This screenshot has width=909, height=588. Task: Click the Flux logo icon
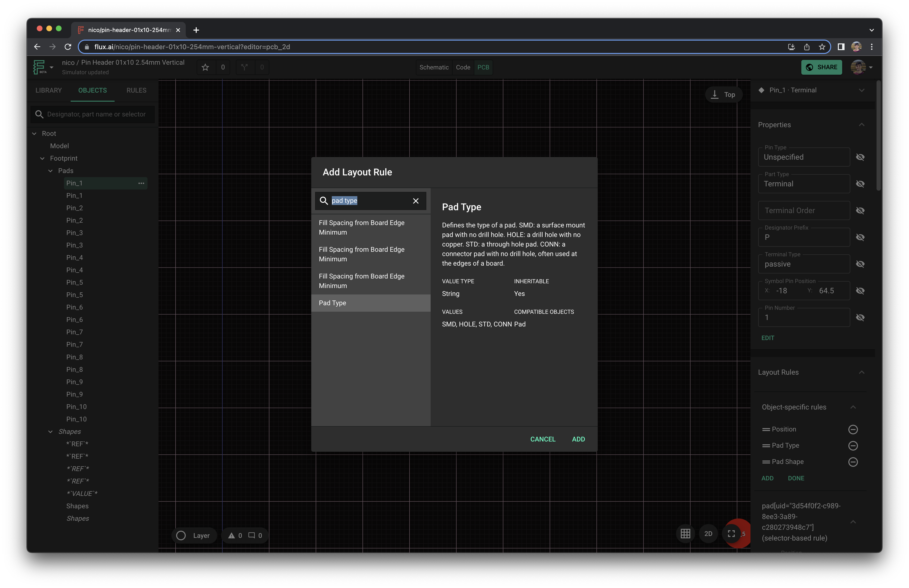pyautogui.click(x=39, y=67)
